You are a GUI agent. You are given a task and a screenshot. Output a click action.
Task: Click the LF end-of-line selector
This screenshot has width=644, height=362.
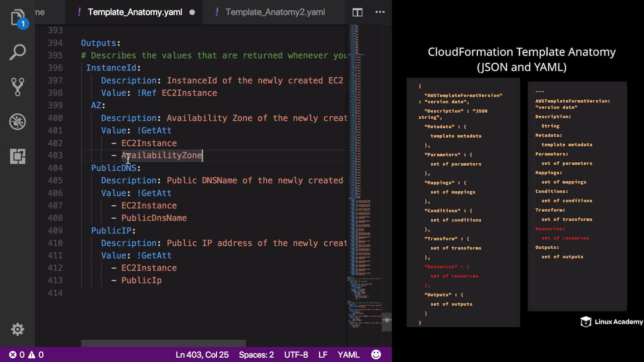(x=323, y=355)
